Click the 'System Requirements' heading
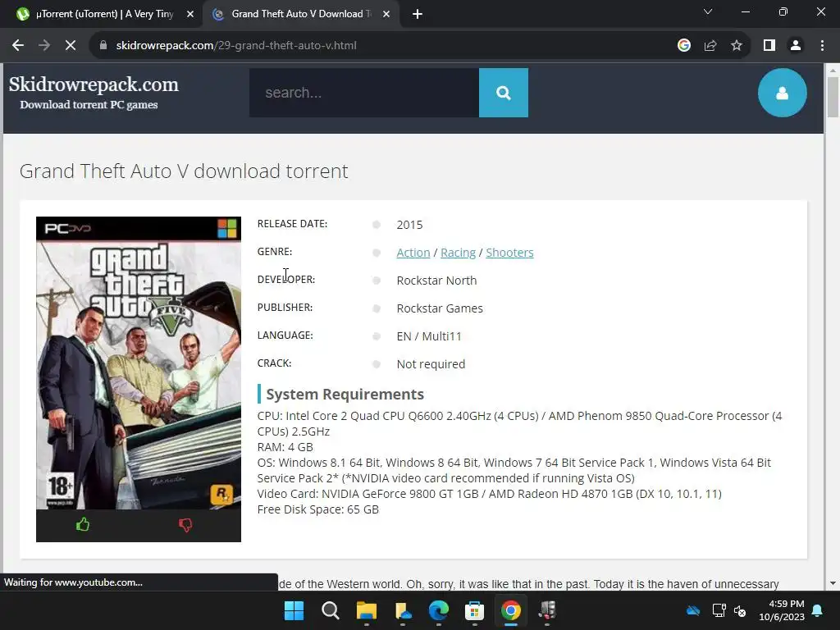 [x=345, y=394]
